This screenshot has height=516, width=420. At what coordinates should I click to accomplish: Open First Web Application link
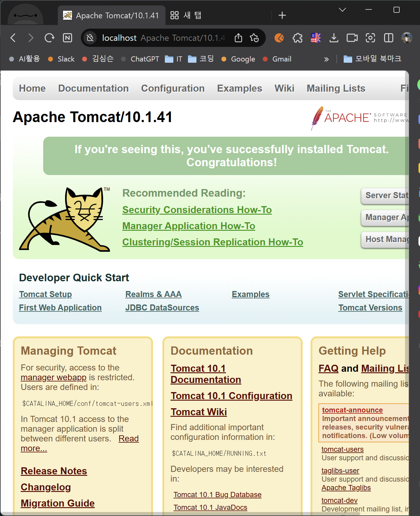(60, 308)
